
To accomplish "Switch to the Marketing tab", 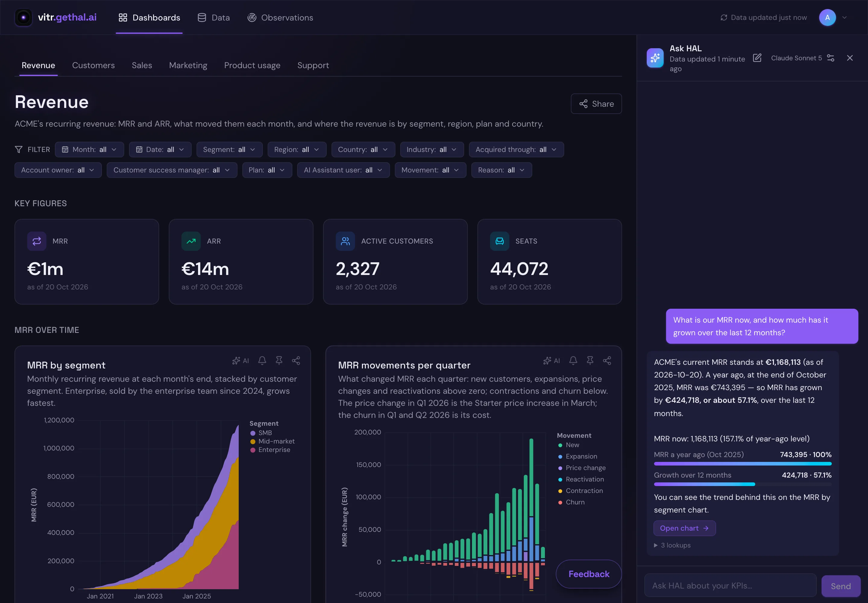I will 188,65.
